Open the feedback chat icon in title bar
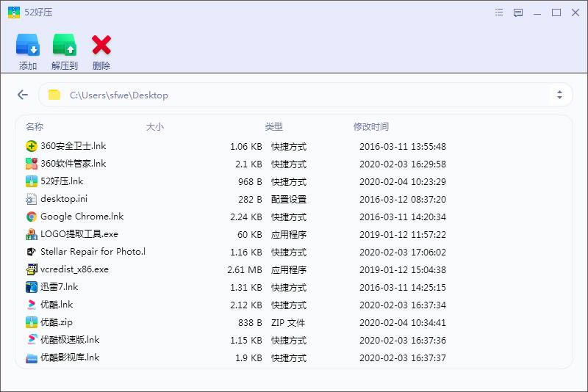 [518, 12]
